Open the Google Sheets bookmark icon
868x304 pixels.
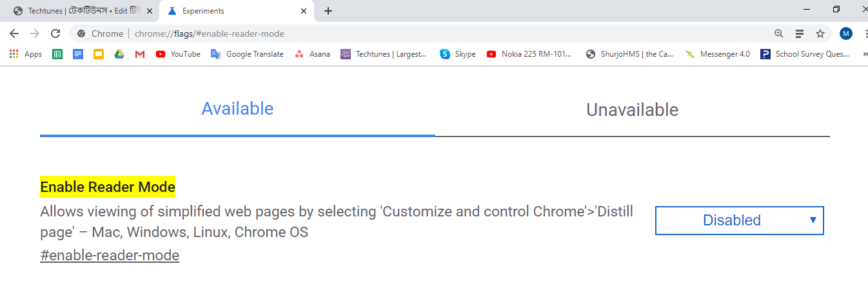pyautogui.click(x=57, y=54)
